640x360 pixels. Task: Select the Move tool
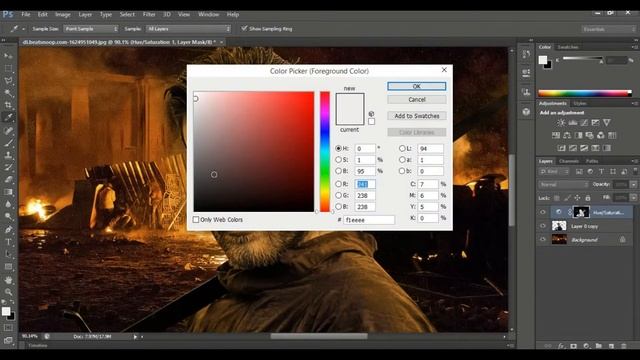(x=8, y=56)
